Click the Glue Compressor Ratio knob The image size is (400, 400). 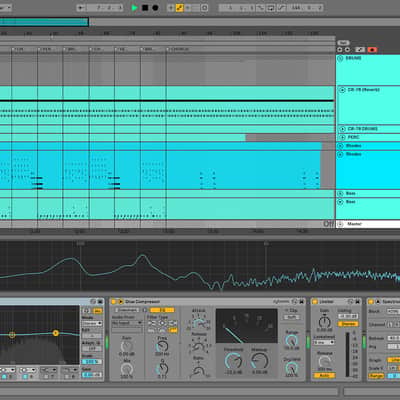(199, 371)
